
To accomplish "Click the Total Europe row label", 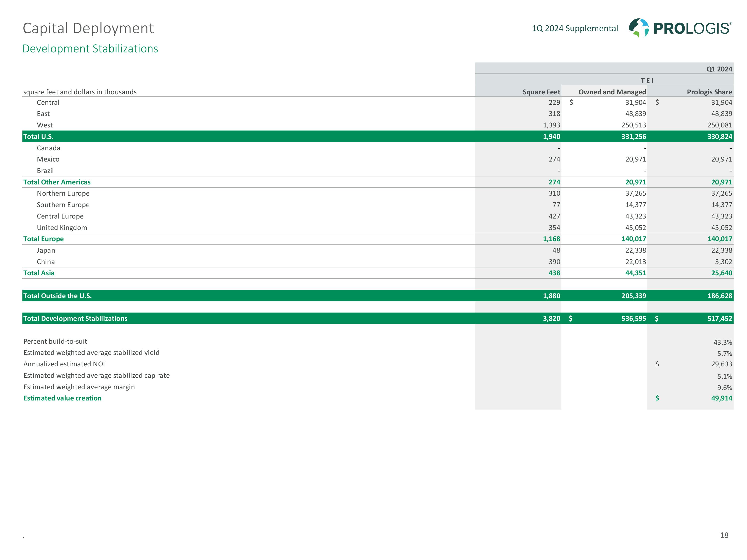I will pyautogui.click(x=43, y=239).
